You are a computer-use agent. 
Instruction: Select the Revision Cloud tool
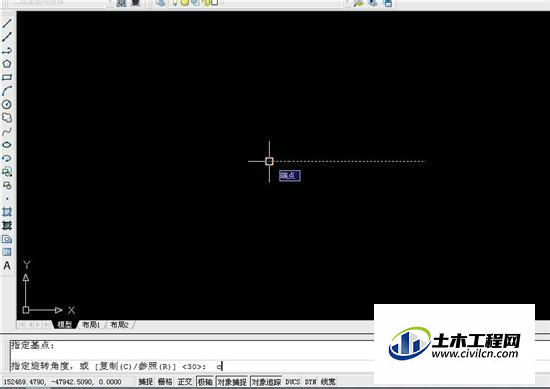coord(7,118)
